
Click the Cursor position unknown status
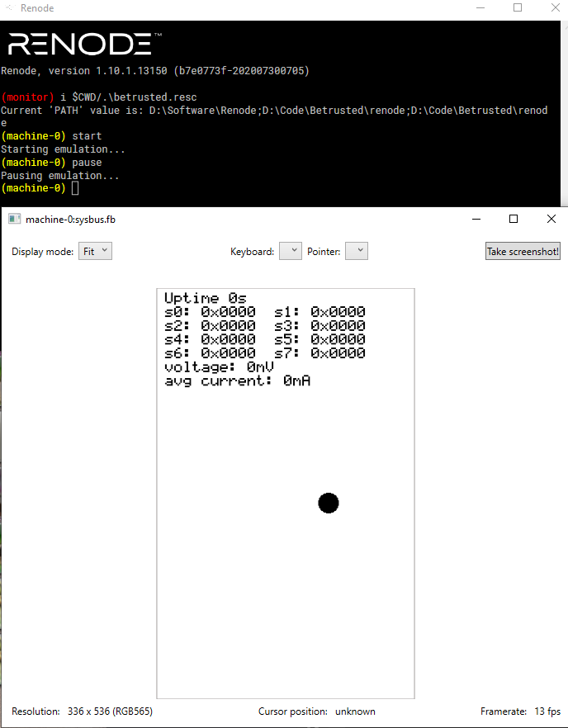tap(317, 711)
